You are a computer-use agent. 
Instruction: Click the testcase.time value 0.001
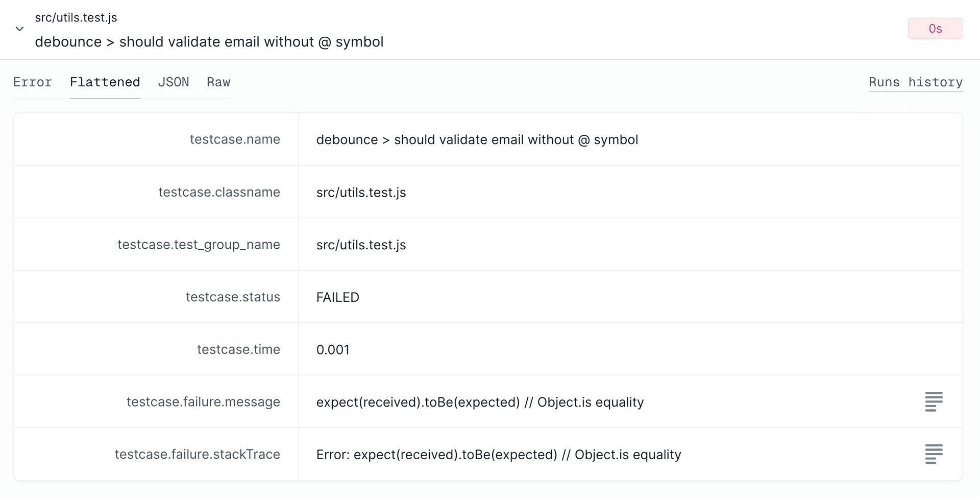(333, 349)
